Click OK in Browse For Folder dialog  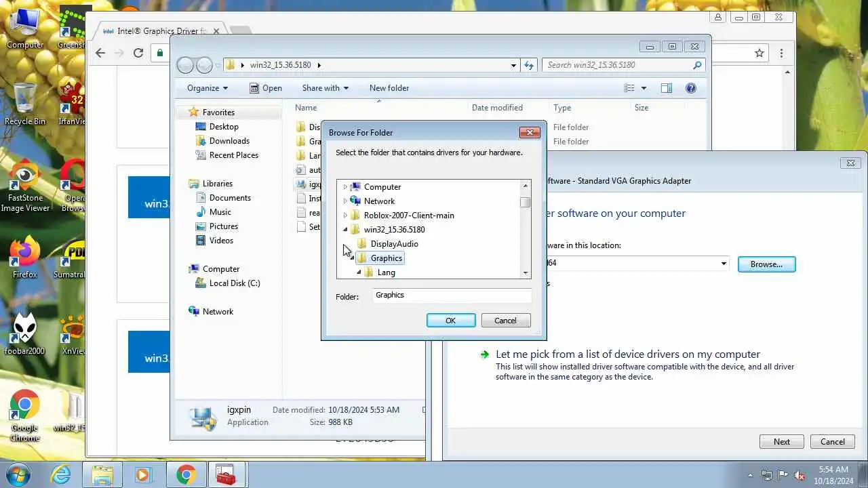[451, 321]
